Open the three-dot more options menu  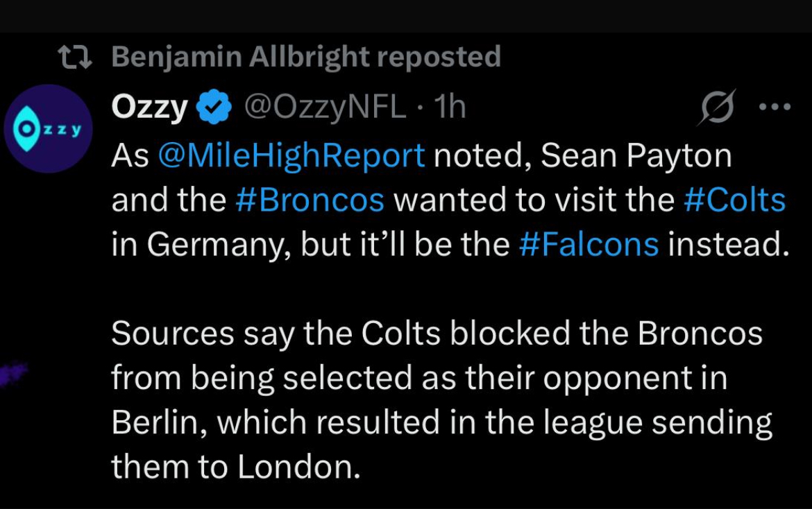coord(775,108)
